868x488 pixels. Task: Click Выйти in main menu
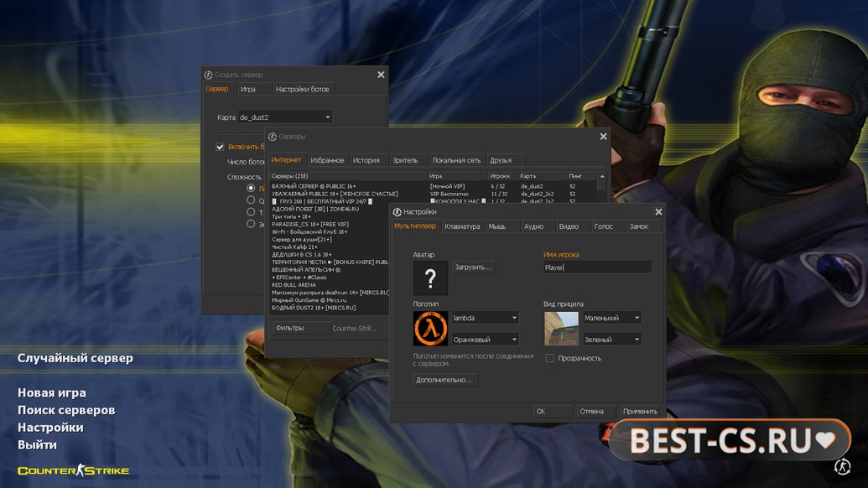[37, 445]
